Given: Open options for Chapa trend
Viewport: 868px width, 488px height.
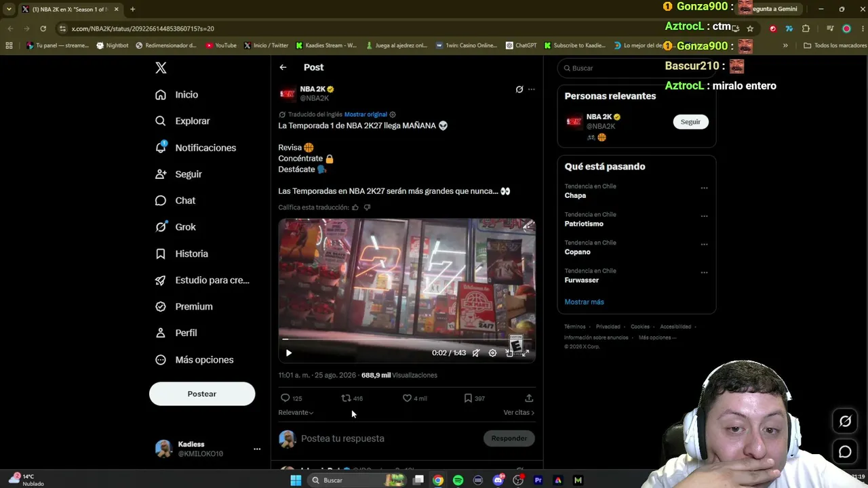Looking at the screenshot, I should pos(704,188).
